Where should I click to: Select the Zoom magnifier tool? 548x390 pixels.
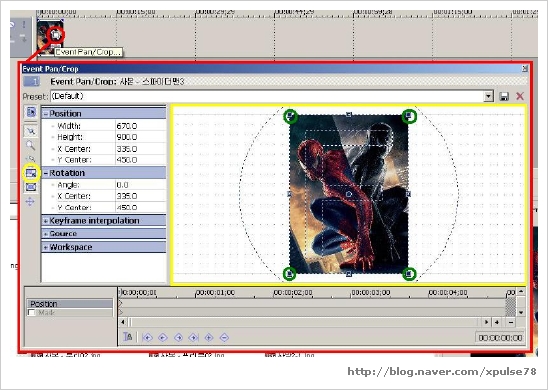point(31,145)
